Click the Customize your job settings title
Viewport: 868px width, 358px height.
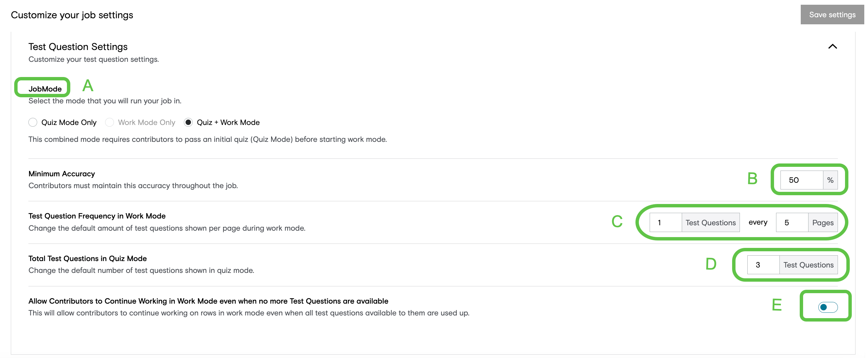(x=72, y=15)
